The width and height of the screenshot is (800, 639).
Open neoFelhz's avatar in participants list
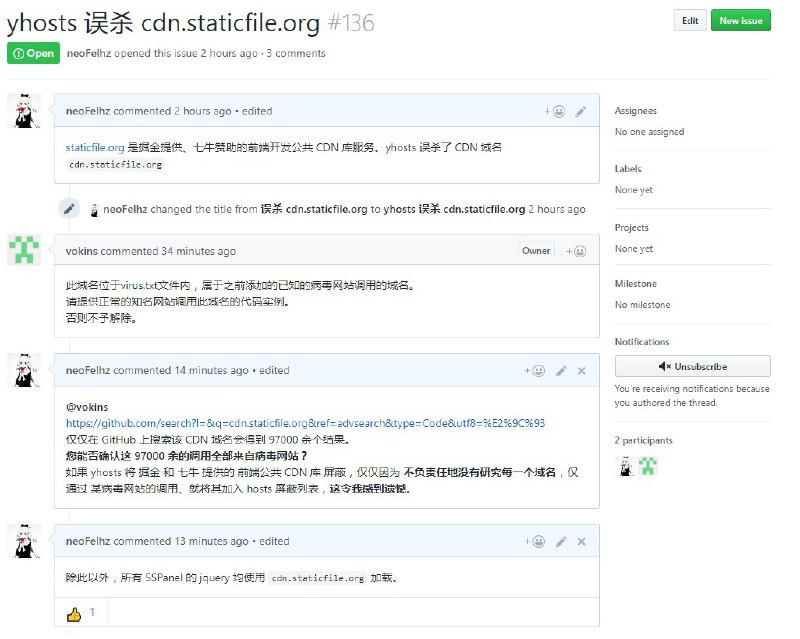click(x=625, y=466)
